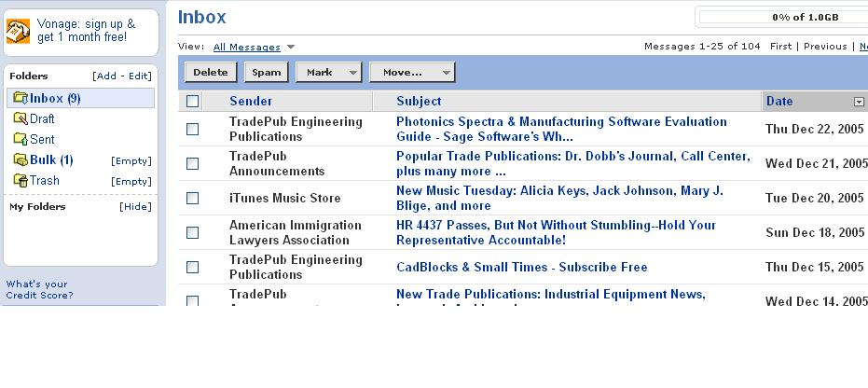Open the CadBlocks & Small Times email
Image resolution: width=868 pixels, height=388 pixels.
pos(521,267)
